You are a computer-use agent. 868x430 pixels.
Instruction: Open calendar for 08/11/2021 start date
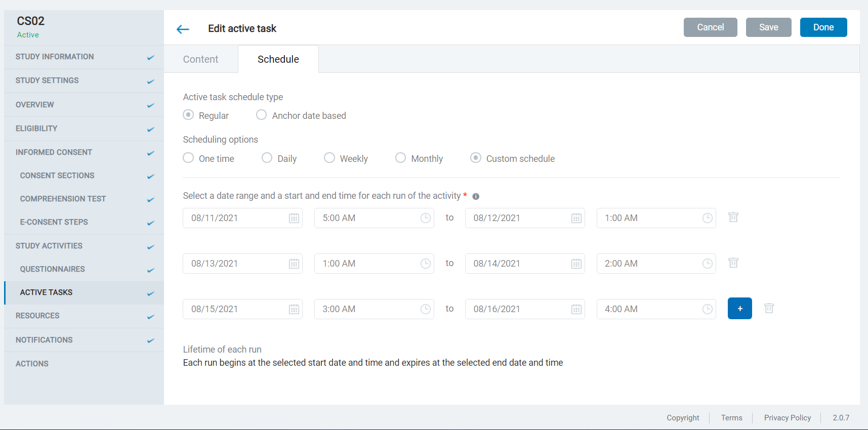coord(294,218)
